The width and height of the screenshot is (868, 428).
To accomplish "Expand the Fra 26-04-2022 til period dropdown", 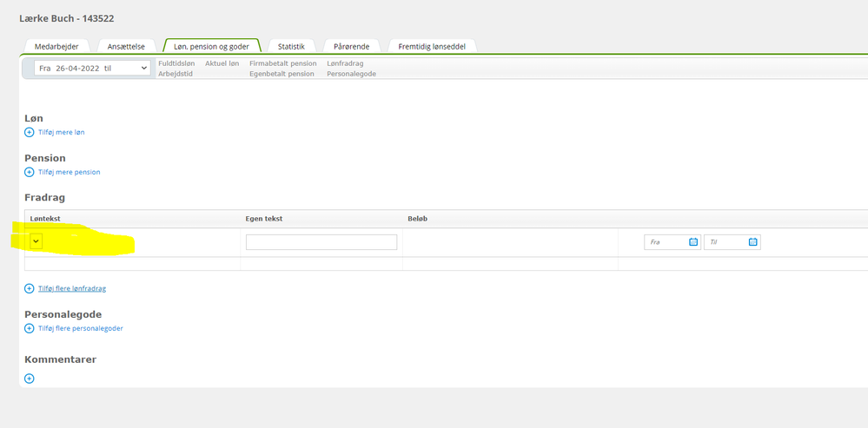I will point(92,68).
